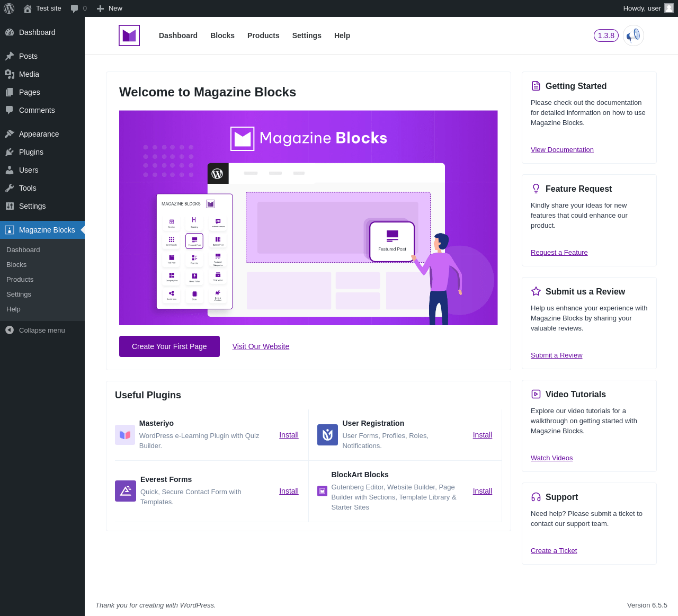Click the BlockArt Blocks plugin icon
678x616 pixels.
coord(322,491)
